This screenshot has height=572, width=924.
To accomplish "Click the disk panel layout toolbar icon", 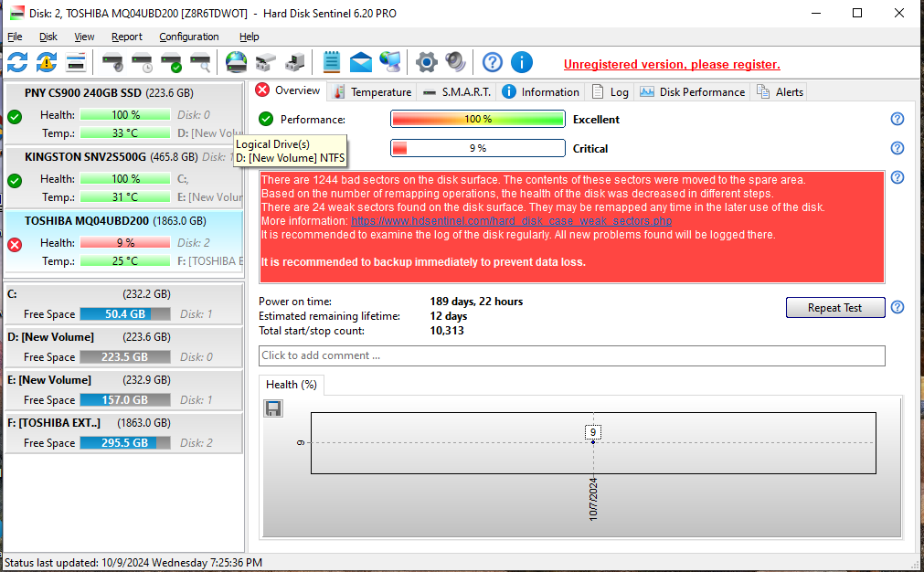I will (76, 62).
